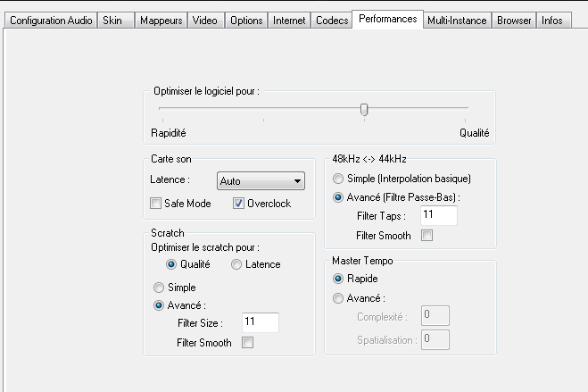Open the Mappeurs tab

point(161,21)
